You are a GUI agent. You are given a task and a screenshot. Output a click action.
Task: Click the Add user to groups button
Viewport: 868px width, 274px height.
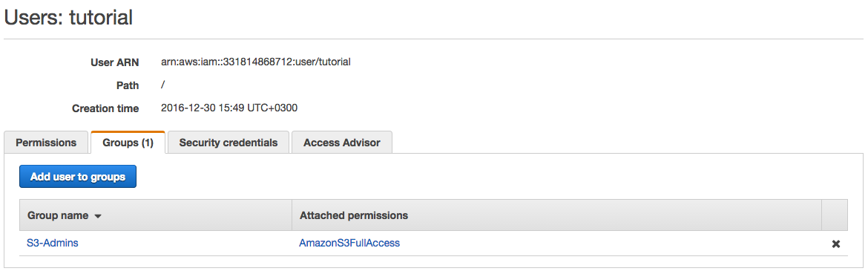click(77, 177)
